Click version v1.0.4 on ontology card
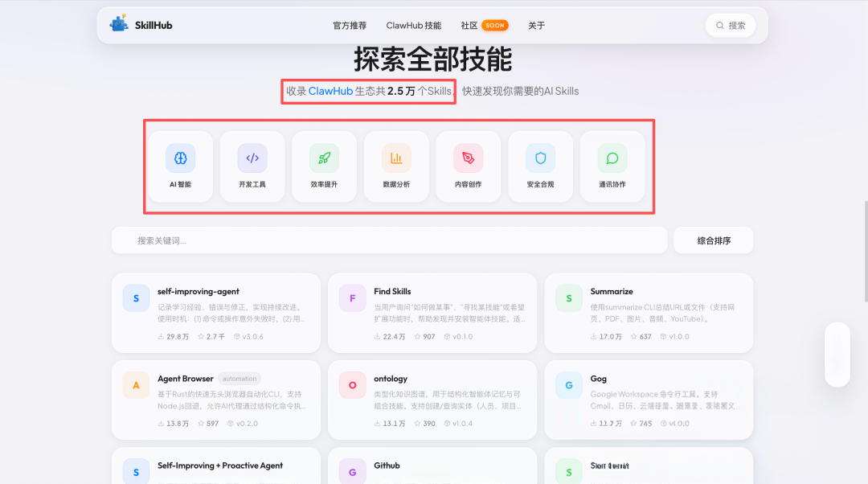The height and width of the screenshot is (484, 868). point(458,424)
